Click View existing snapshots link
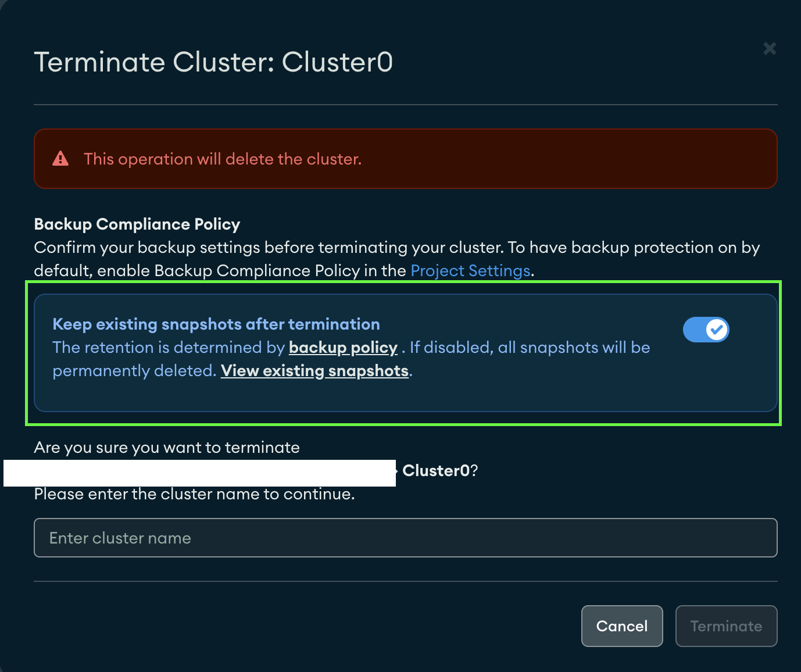801x672 pixels. coord(314,371)
